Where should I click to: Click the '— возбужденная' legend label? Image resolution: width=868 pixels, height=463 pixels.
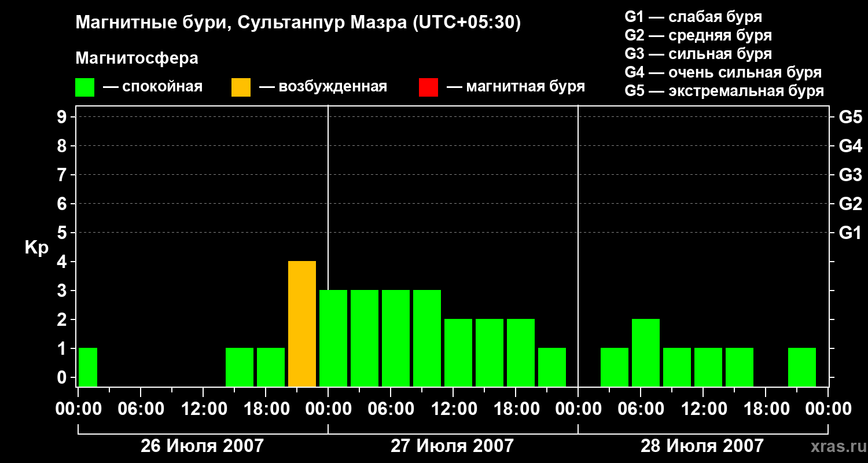coord(323,87)
